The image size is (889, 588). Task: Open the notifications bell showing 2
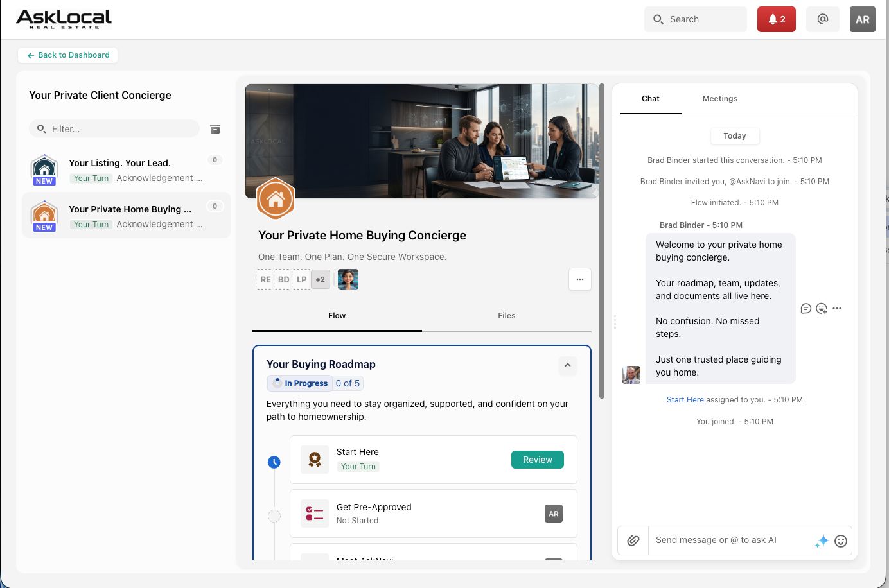pos(777,19)
